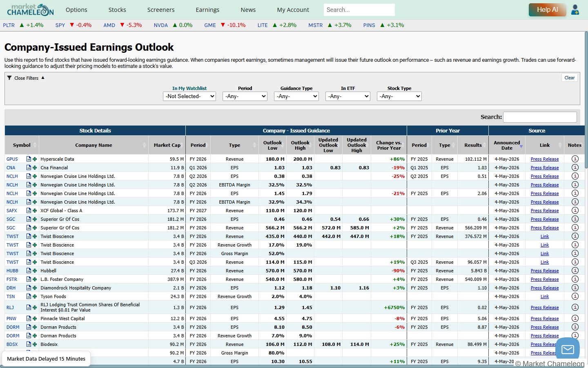The image size is (588, 368).
Task: Click the page vertical scrollbar
Action: tap(586, 100)
